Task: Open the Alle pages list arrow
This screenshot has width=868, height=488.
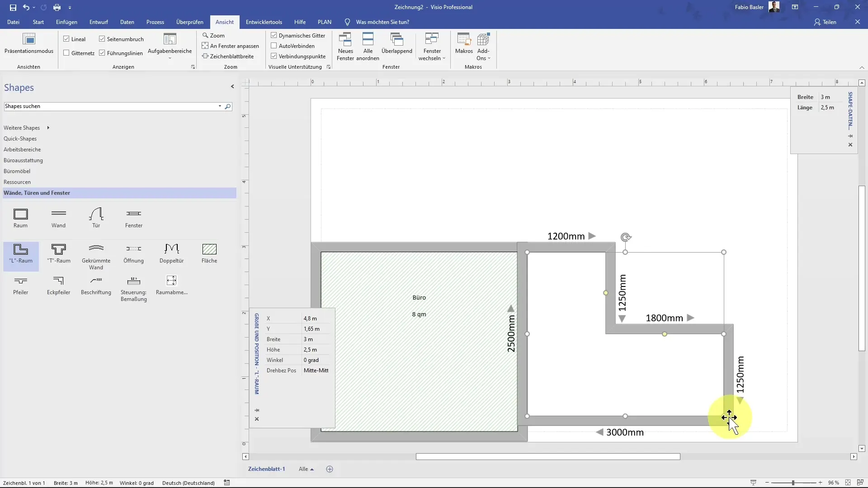Action: tap(312, 469)
